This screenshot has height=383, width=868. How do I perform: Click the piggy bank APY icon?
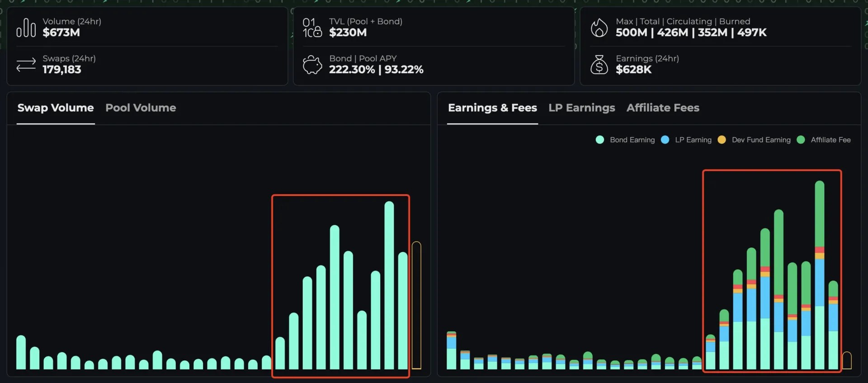312,65
